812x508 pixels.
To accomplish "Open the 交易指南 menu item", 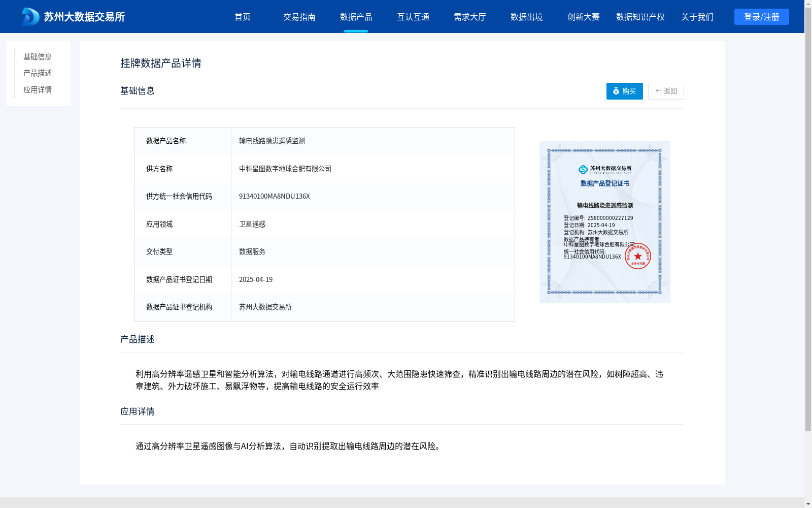I will 299,17.
